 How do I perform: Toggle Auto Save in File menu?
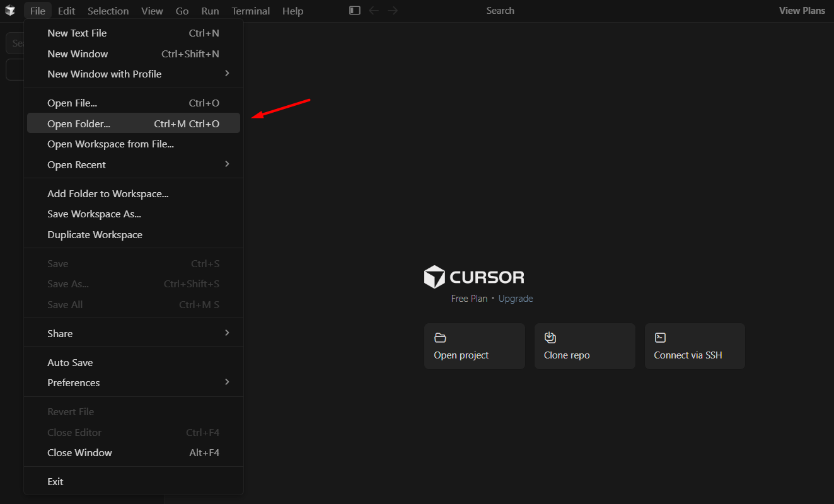(x=70, y=363)
